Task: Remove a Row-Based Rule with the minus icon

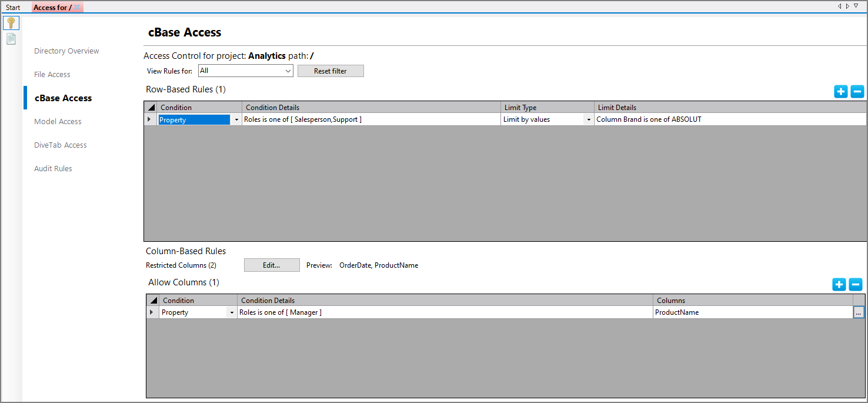Action: [x=857, y=91]
